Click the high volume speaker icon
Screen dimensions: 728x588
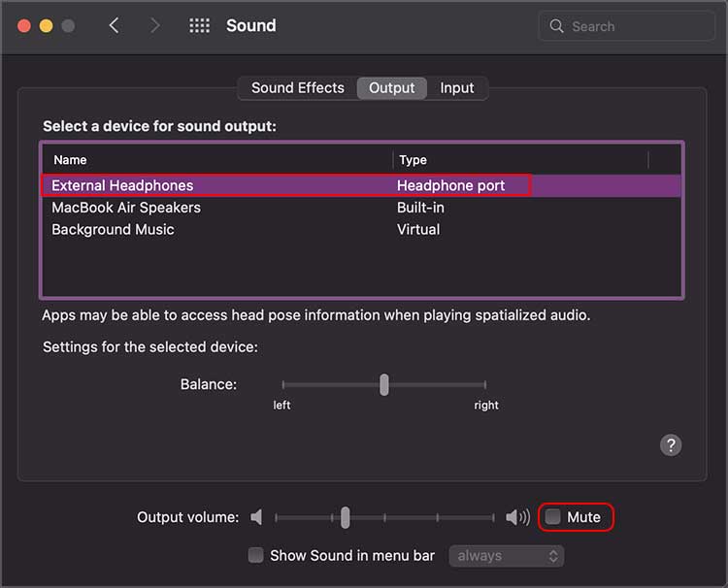(517, 517)
